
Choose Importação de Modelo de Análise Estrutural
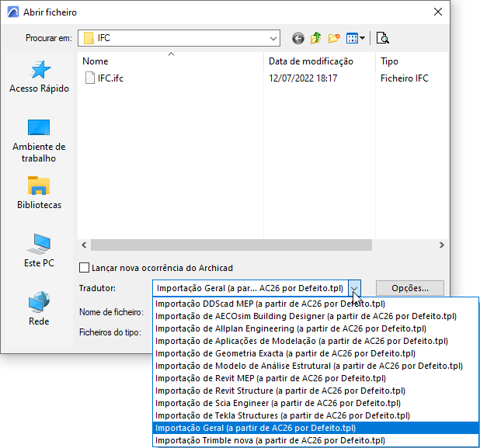[315, 366]
